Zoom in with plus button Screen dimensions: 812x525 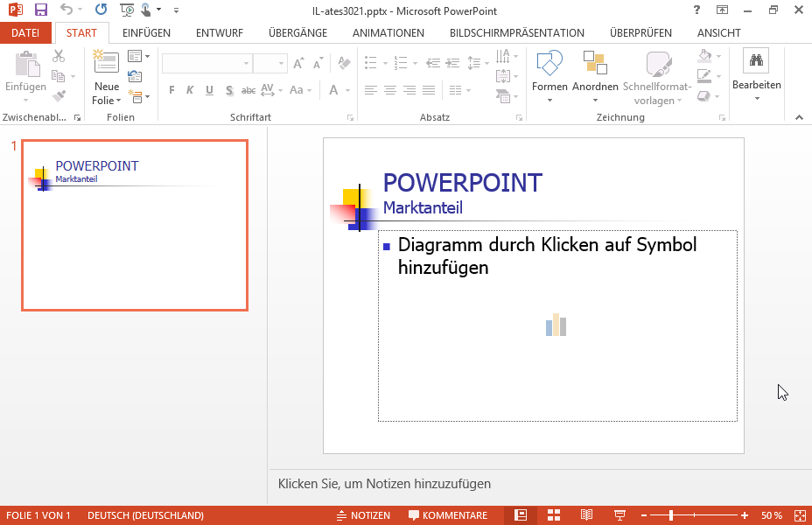744,515
